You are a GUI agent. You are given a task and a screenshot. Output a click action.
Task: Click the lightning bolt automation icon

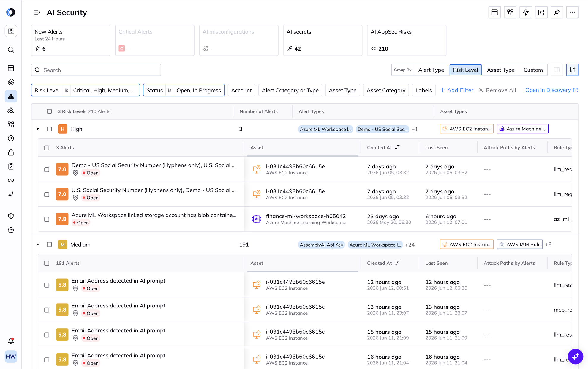click(526, 12)
